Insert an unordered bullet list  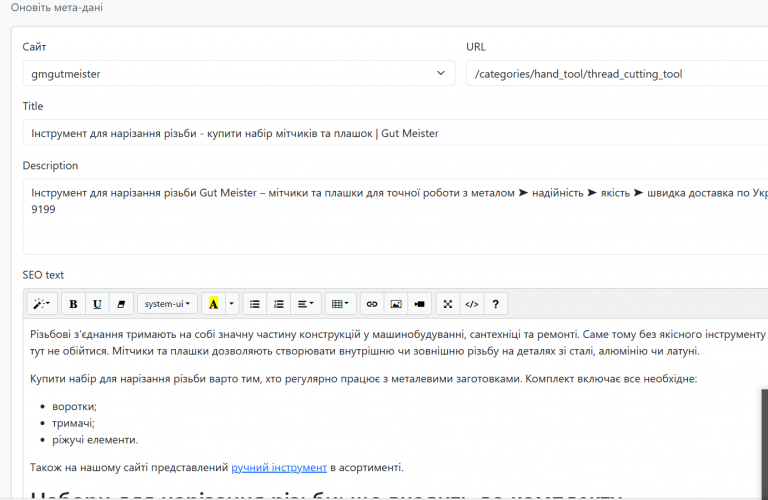255,304
